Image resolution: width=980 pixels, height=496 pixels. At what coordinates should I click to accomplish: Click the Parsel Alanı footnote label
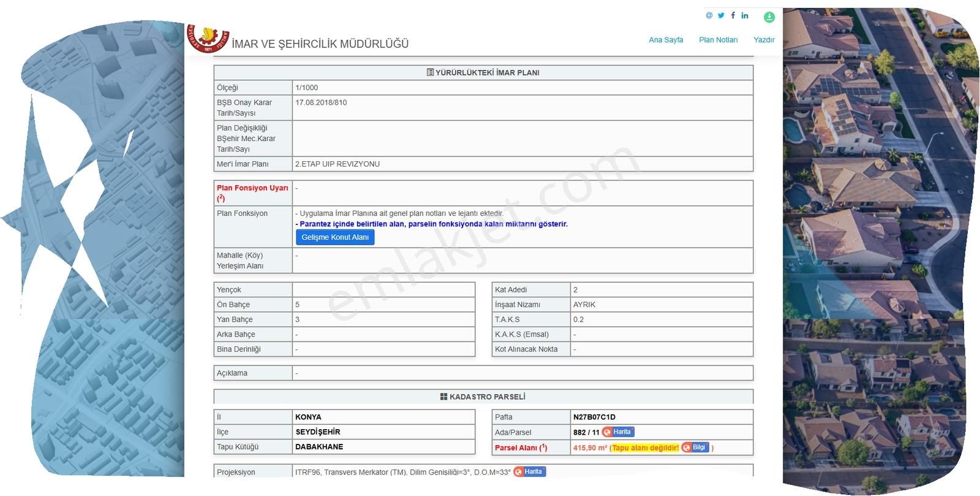pyautogui.click(x=521, y=448)
